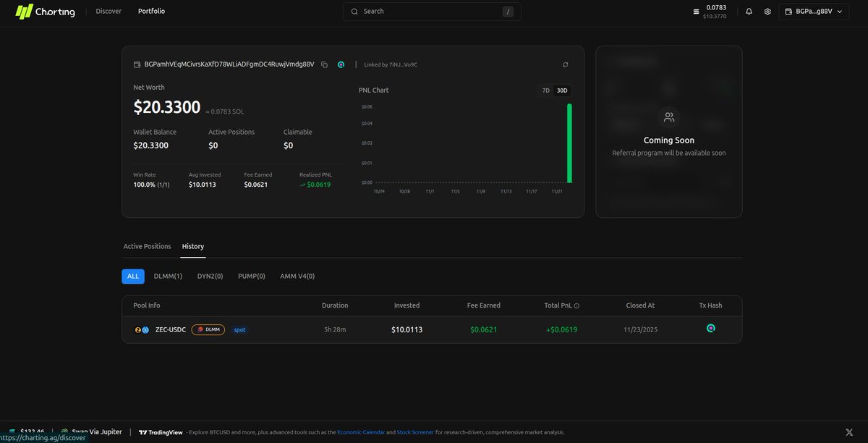Switch the PNL chart to 7D
This screenshot has width=868, height=443.
tap(546, 90)
